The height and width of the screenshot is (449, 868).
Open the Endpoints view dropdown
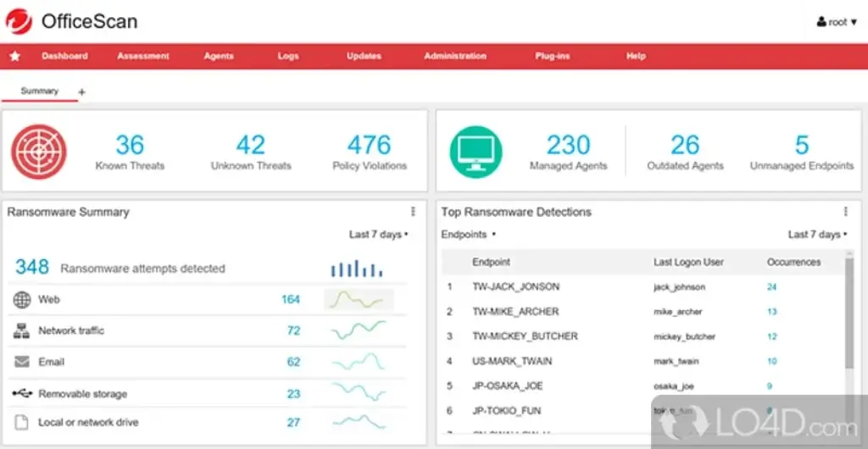pos(468,235)
